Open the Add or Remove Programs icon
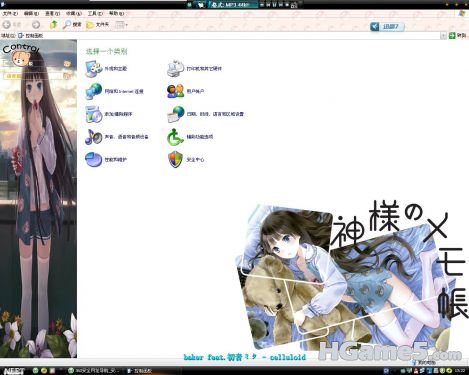 point(94,114)
